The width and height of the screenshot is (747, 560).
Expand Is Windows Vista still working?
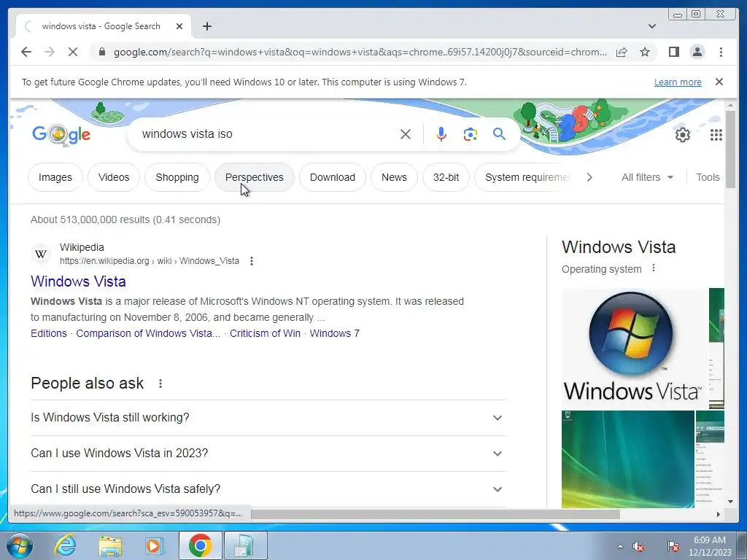[x=268, y=418]
